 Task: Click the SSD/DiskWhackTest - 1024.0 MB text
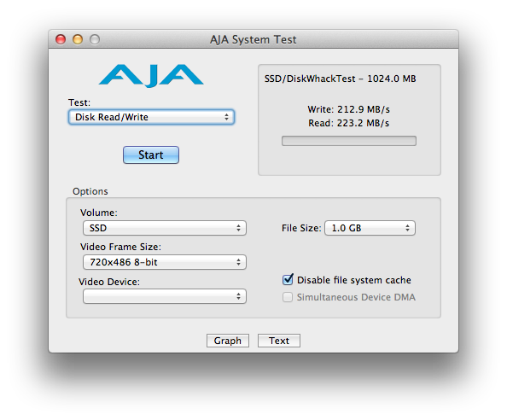point(341,79)
